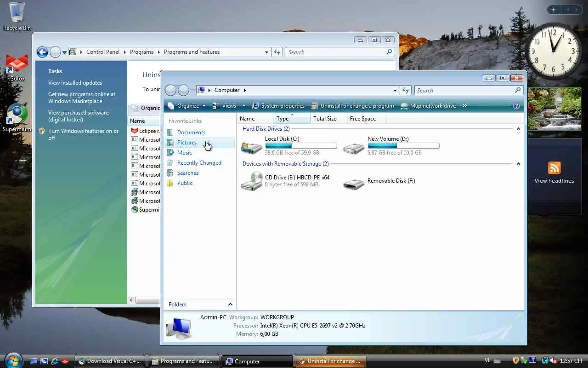588x368 pixels.
Task: Click the analog clock gadget
Action: (554, 51)
